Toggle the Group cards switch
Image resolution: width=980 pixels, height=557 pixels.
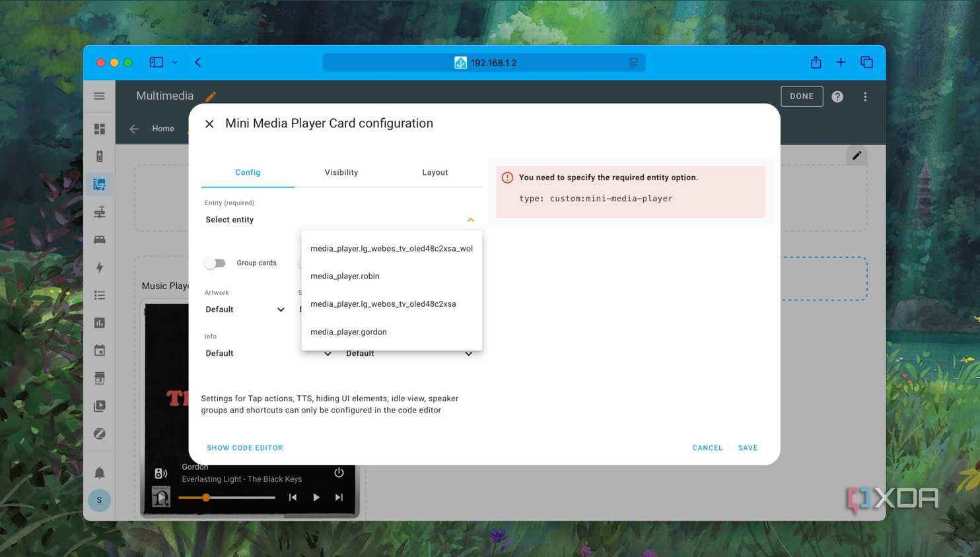[215, 263]
